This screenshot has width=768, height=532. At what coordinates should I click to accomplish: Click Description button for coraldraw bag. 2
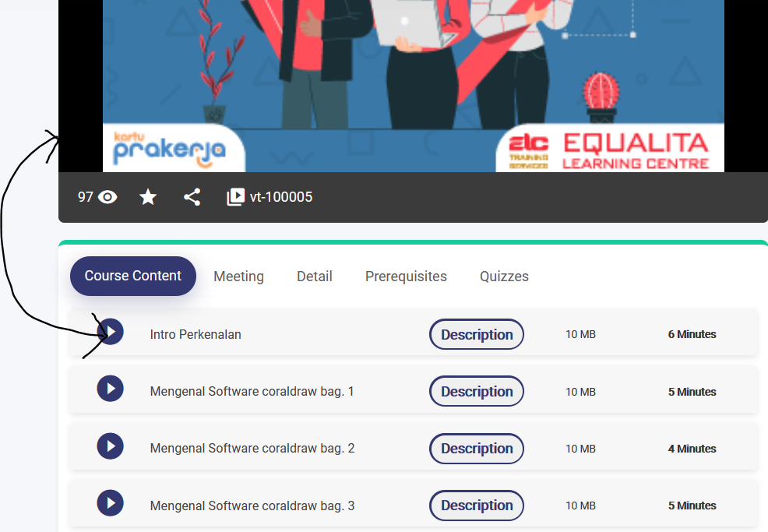pyautogui.click(x=477, y=448)
